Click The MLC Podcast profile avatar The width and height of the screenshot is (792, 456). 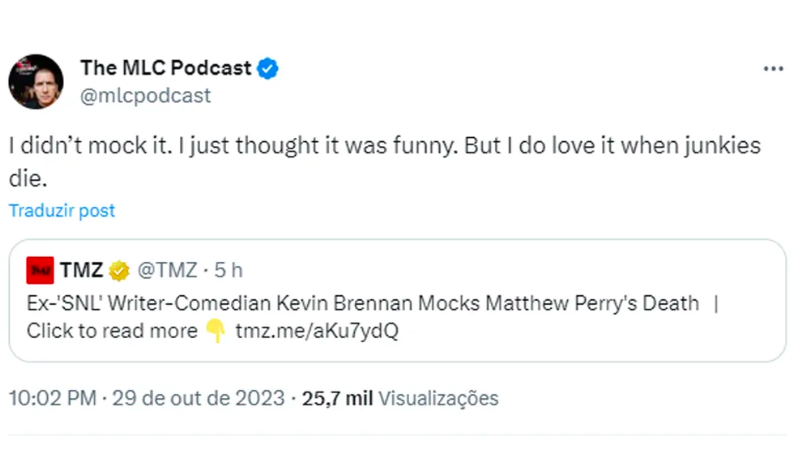[36, 82]
